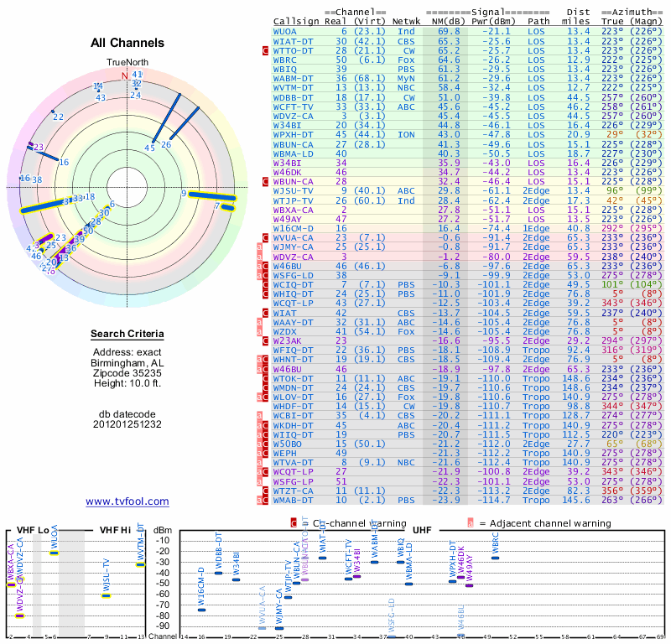Screen dimensions: 671x644
Task: Select the ION network cell
Action: pos(406,135)
